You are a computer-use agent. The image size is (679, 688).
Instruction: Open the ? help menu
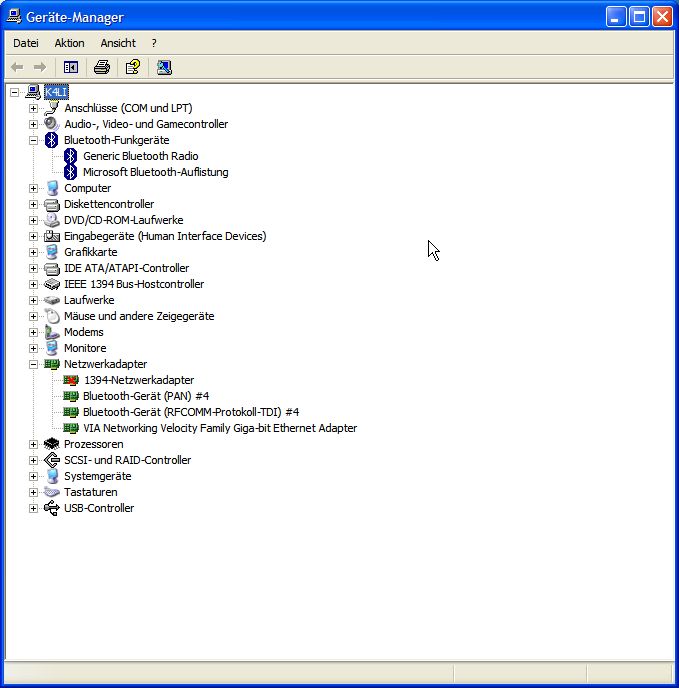pyautogui.click(x=154, y=43)
